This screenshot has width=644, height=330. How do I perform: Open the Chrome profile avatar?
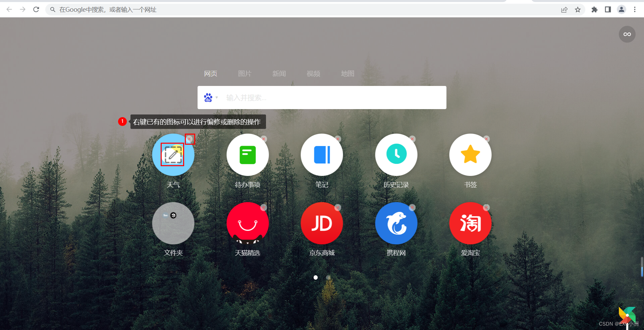[x=622, y=10]
